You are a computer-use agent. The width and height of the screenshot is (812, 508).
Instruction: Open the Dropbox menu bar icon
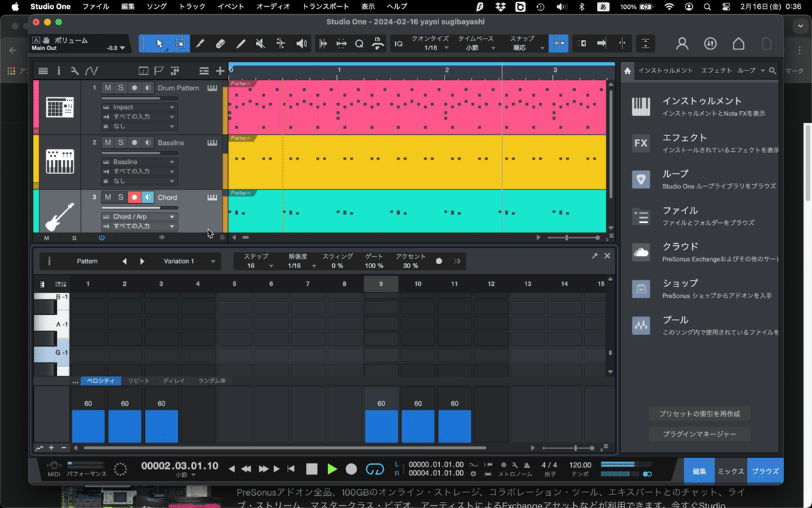click(x=500, y=7)
